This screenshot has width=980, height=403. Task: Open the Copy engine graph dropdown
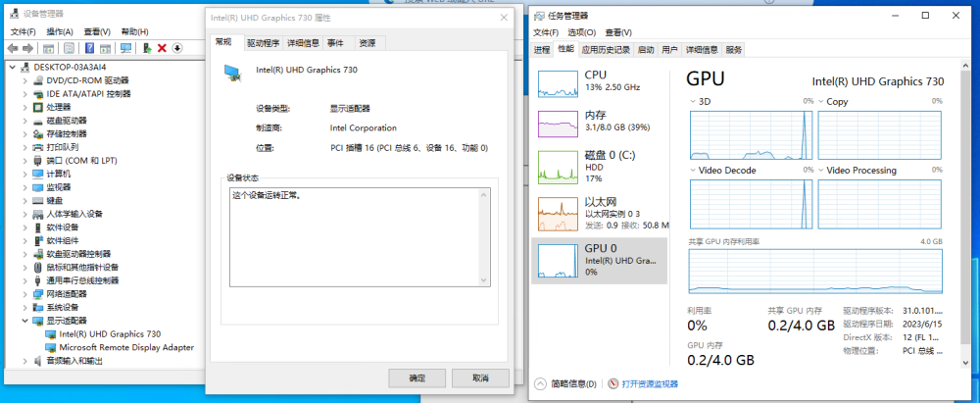coord(821,101)
